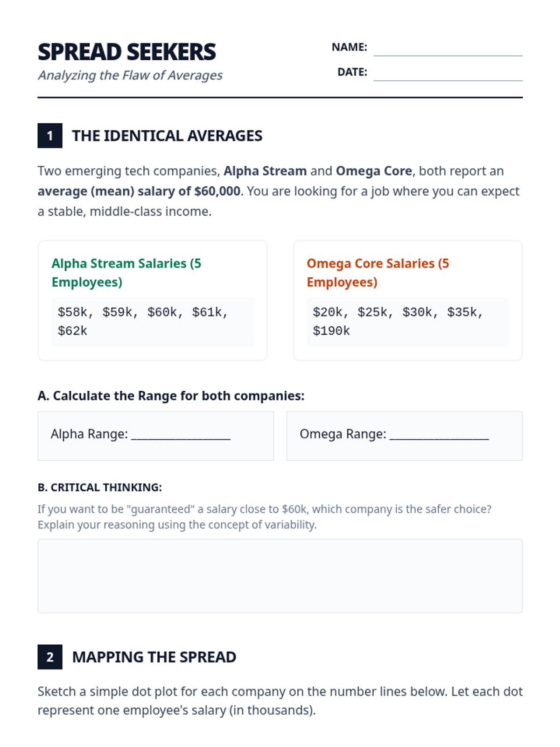
Task: Select THE IDENTICAL AVERAGES heading
Action: [167, 136]
